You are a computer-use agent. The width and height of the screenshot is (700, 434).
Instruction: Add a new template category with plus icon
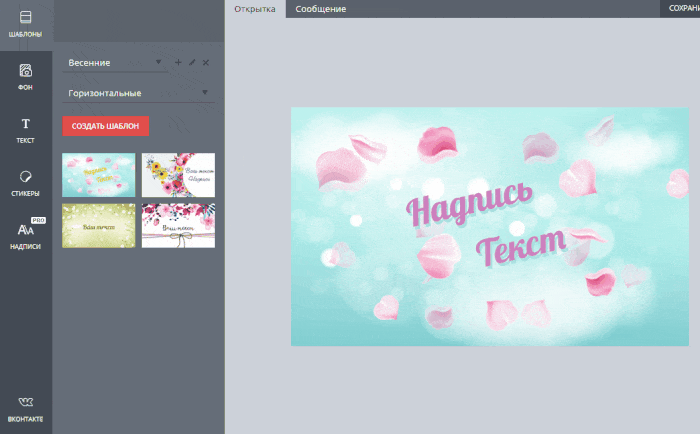coord(178,63)
